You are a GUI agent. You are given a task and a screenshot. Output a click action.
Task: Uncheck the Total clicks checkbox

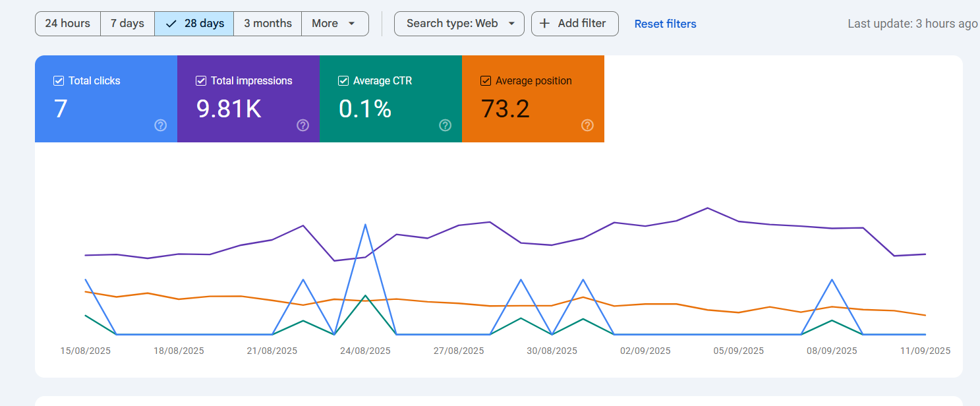click(59, 81)
